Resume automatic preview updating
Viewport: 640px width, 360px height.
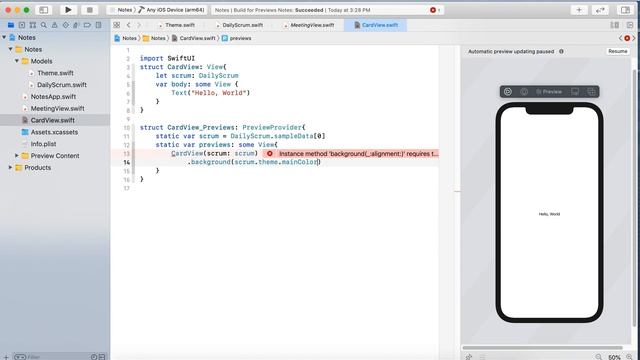coord(618,51)
